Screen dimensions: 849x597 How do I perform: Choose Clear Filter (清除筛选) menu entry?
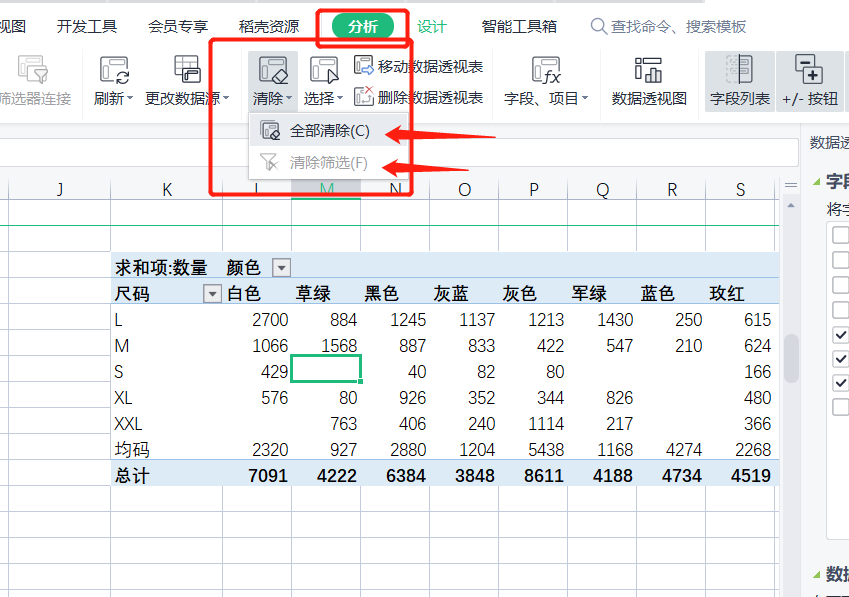pos(328,162)
